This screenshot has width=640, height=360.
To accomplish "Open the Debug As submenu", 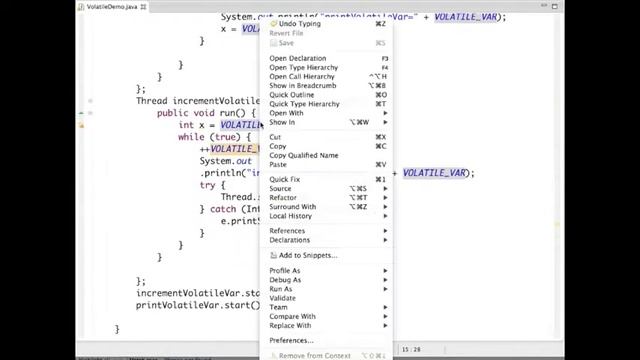I will 327,280.
